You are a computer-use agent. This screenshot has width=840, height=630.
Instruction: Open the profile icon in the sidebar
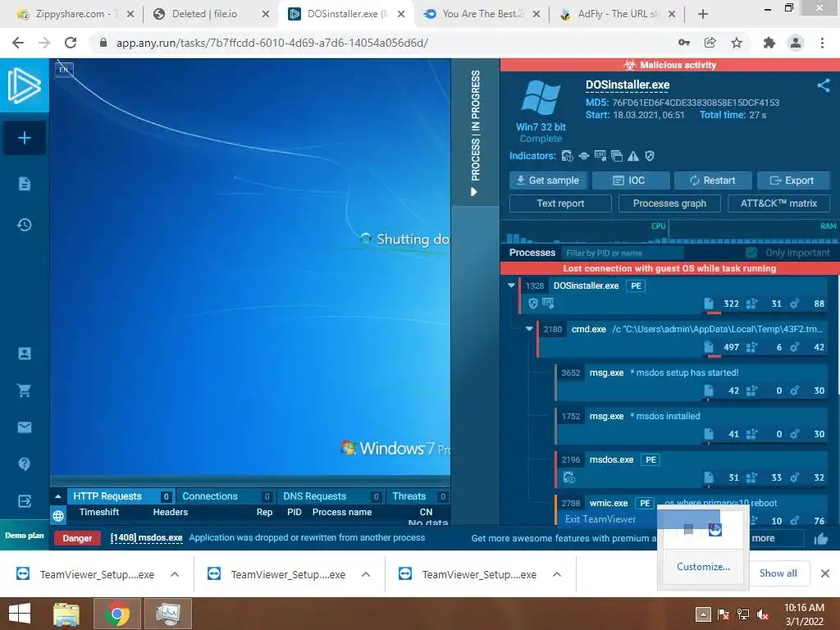click(x=24, y=354)
